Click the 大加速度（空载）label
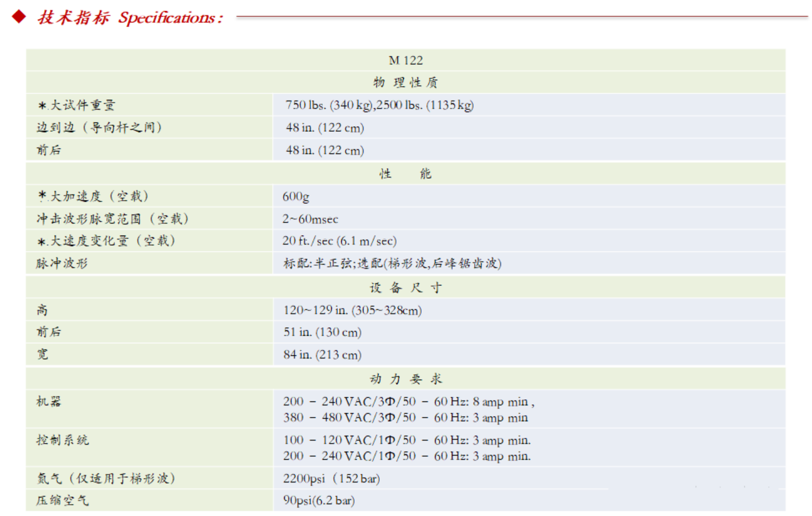Viewport: 812px width, 516px height. point(93,196)
